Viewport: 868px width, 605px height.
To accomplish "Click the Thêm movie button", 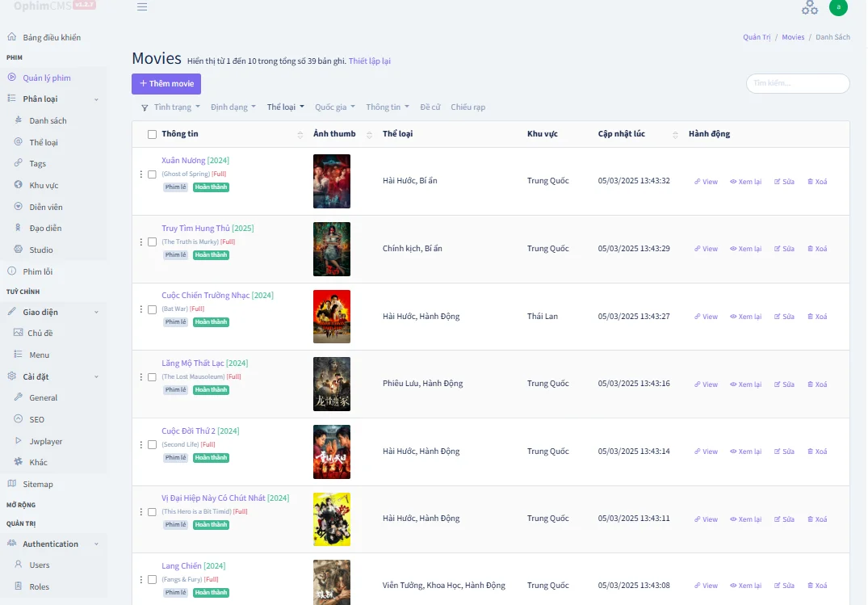I will click(166, 83).
